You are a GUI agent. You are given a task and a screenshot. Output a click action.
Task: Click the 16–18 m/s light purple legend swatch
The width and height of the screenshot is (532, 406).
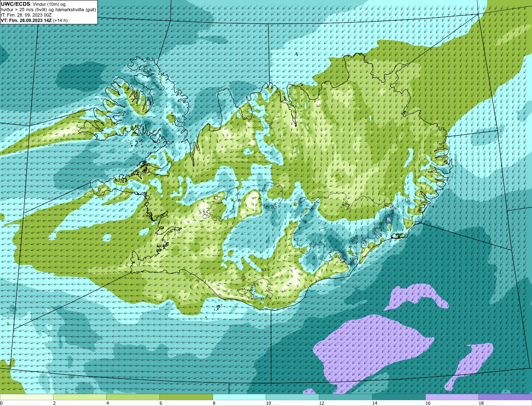(452, 397)
